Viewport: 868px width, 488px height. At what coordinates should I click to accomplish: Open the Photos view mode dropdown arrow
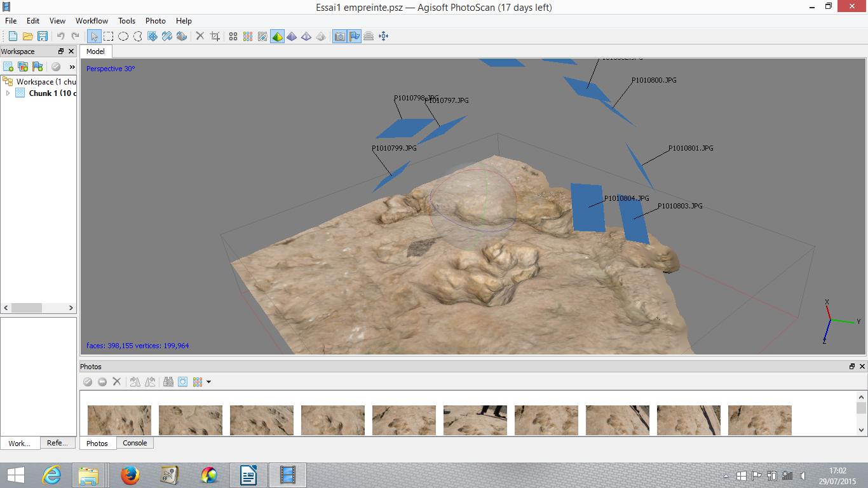point(208,382)
